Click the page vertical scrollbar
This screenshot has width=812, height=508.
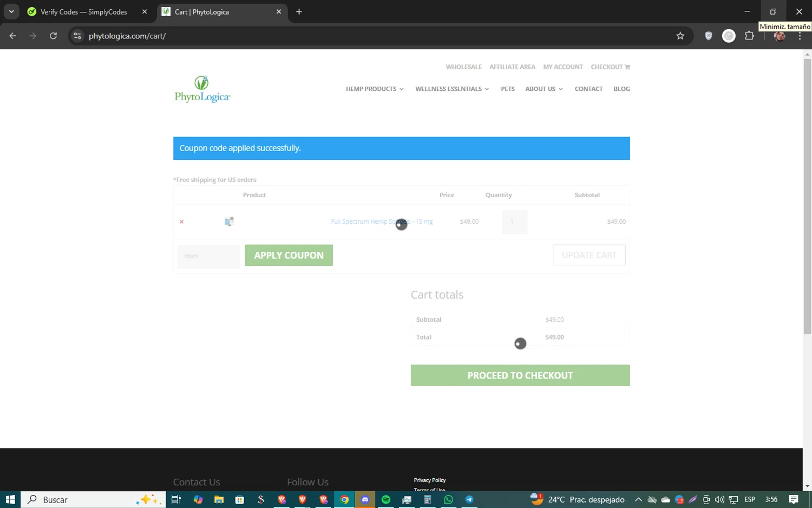[807, 197]
